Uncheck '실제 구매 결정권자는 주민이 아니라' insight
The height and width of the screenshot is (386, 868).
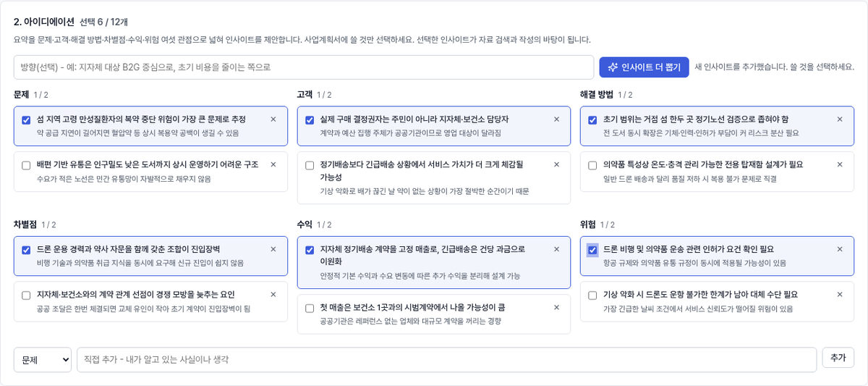pos(310,120)
